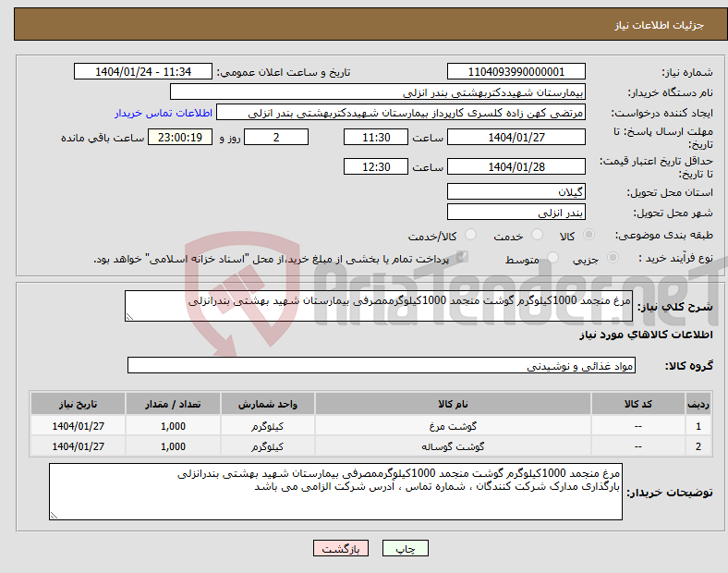Click the response deadline date 1404/01/27 field
The width and height of the screenshot is (728, 573).
[x=516, y=138]
